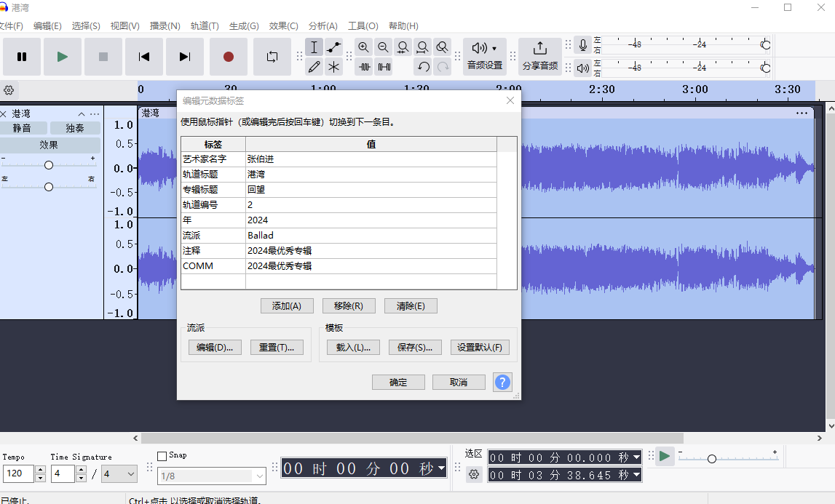
Task: Open timeline options gear icon
Action: click(x=9, y=90)
